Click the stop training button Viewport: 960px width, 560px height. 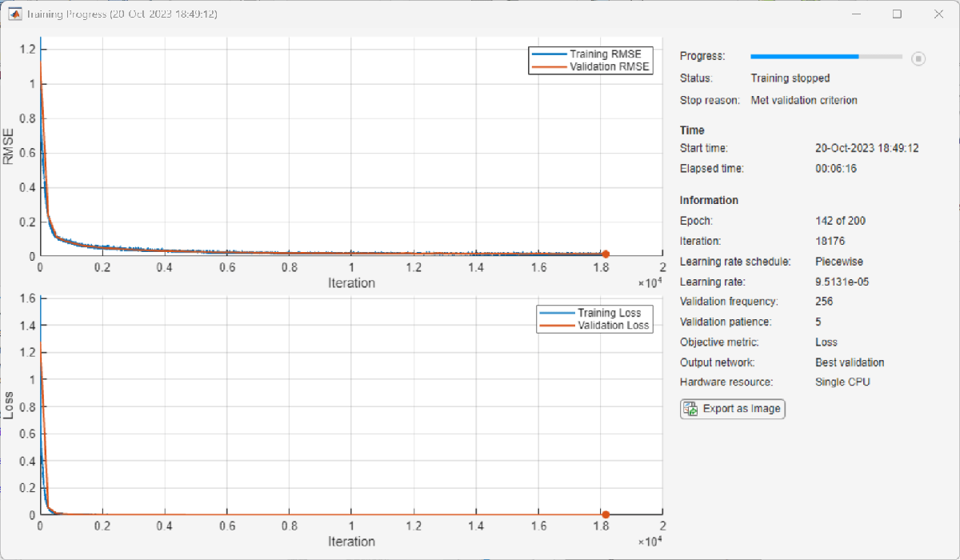tap(918, 58)
